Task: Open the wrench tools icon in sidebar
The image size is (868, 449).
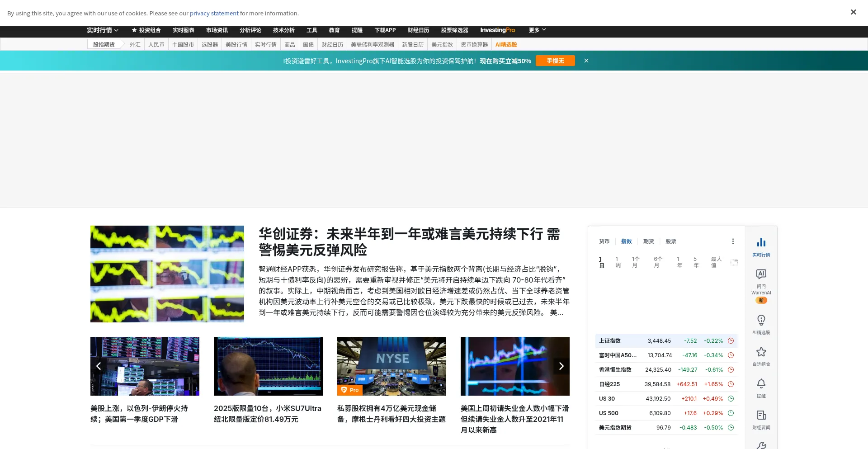Action: coord(761,445)
